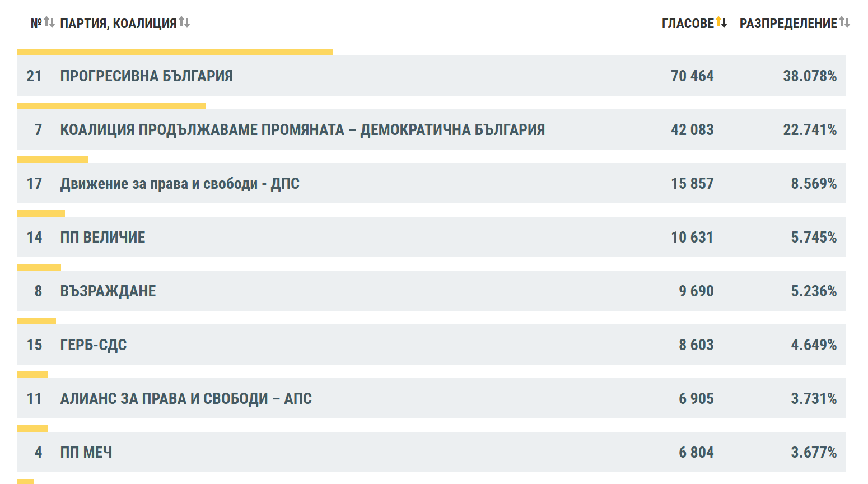Image resolution: width=868 pixels, height=484 pixels.
Task: Click the ПАРТИЯ, КОАЛИЦИЯ header label
Action: pos(118,24)
